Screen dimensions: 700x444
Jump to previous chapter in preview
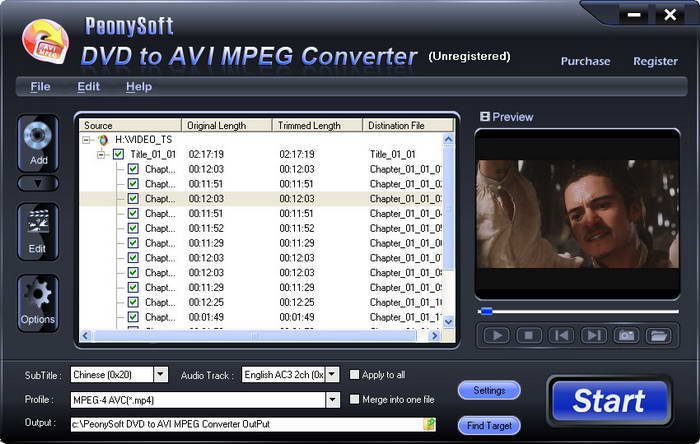561,335
